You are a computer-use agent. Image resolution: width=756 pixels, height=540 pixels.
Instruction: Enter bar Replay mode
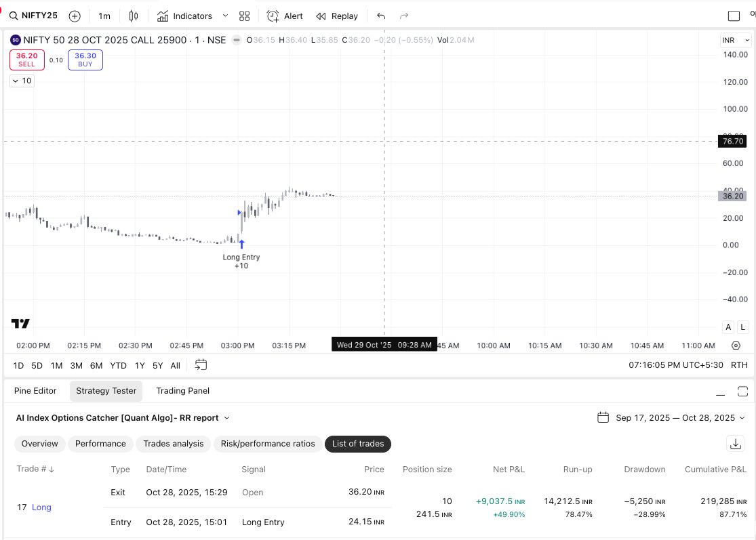(337, 15)
